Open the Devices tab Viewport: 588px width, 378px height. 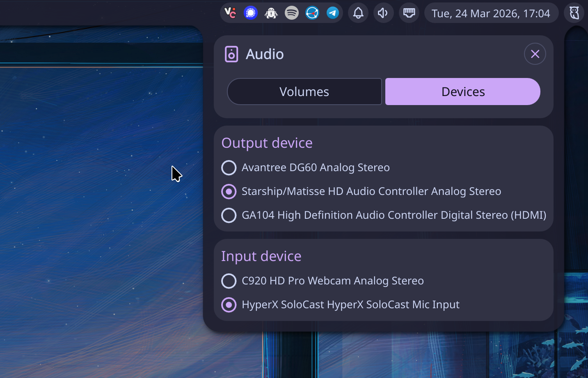pos(463,92)
